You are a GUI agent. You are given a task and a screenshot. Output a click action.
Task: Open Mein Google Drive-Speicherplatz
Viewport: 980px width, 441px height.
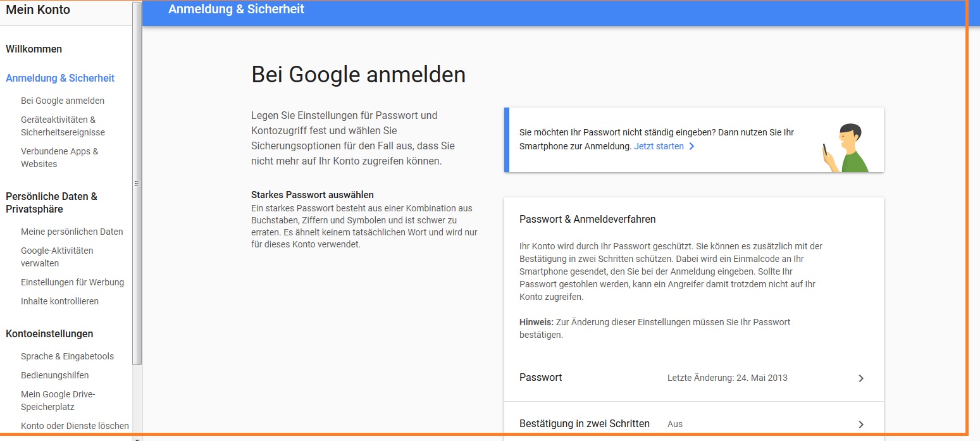pos(58,401)
